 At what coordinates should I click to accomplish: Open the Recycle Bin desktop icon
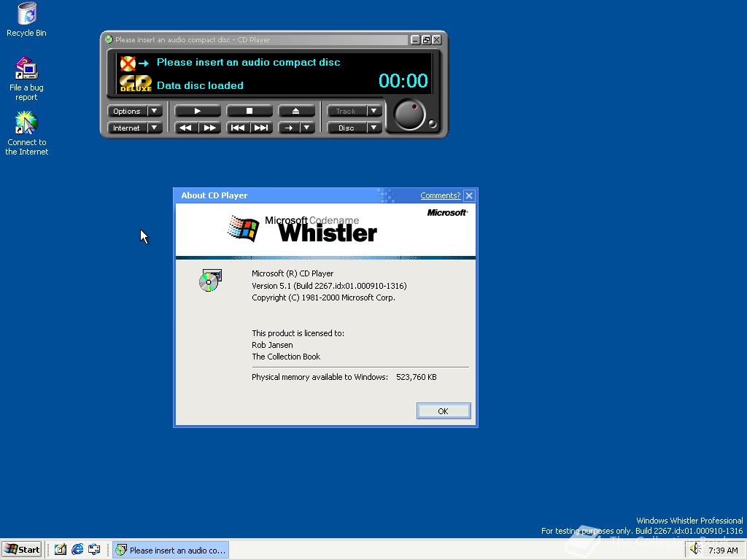[26, 20]
